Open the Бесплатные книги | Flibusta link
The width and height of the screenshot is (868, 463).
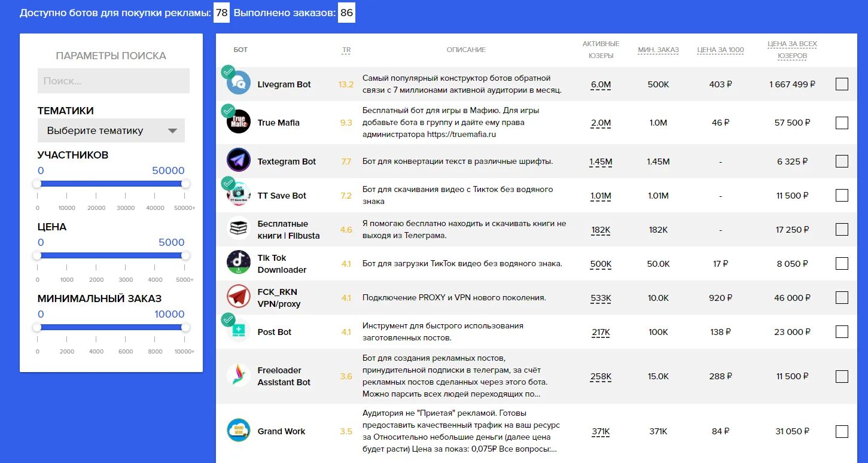(x=289, y=230)
